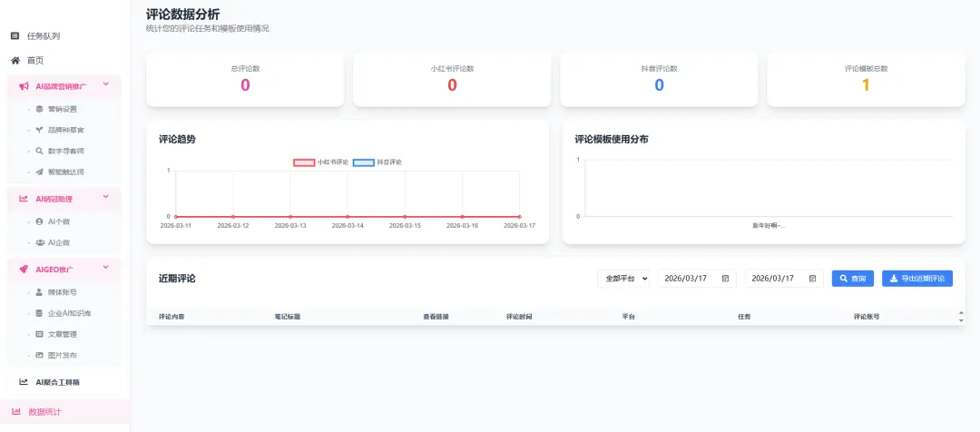Click the 评论模板使用分布 chart title
Screen dimensions: 980x432
(612, 140)
